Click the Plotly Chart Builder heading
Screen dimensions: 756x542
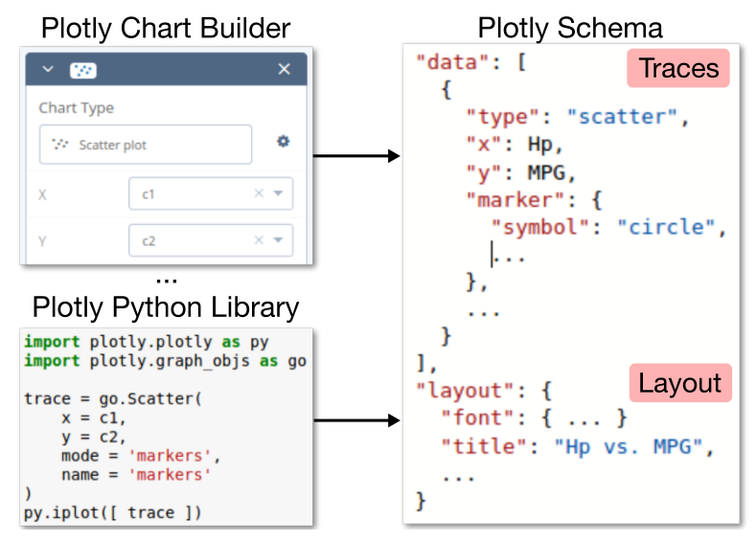tap(166, 28)
